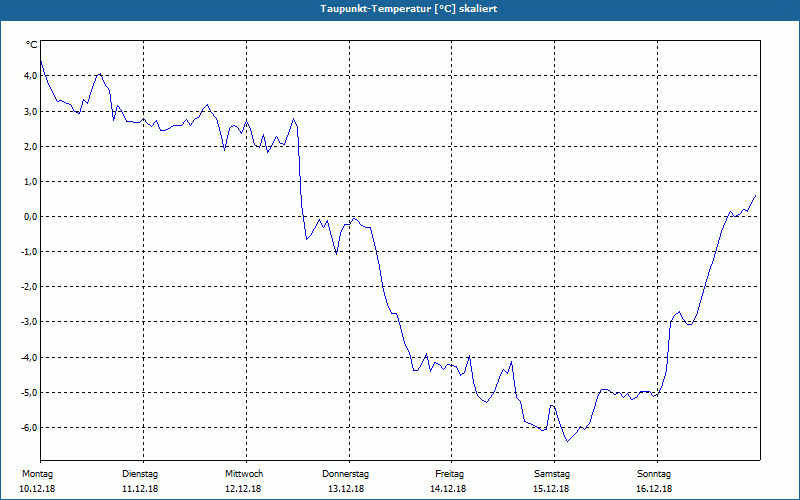The width and height of the screenshot is (800, 500).
Task: Click the Freitag day label
Action: (449, 474)
